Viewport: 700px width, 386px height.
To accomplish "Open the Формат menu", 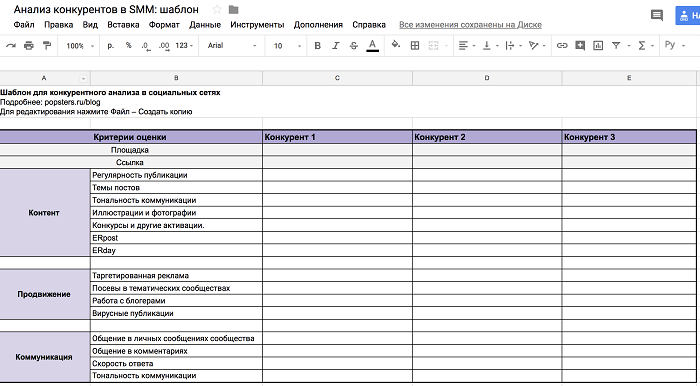I will coord(164,25).
